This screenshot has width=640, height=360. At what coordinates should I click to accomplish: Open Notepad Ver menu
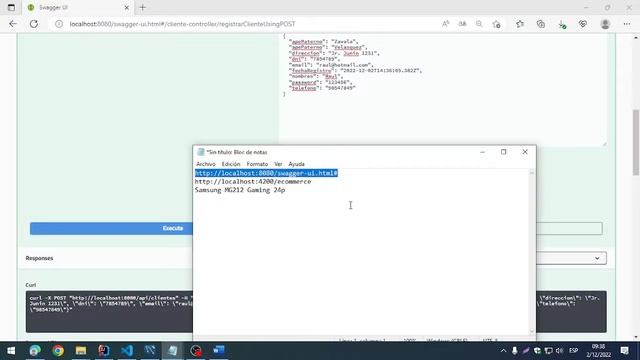tap(278, 164)
